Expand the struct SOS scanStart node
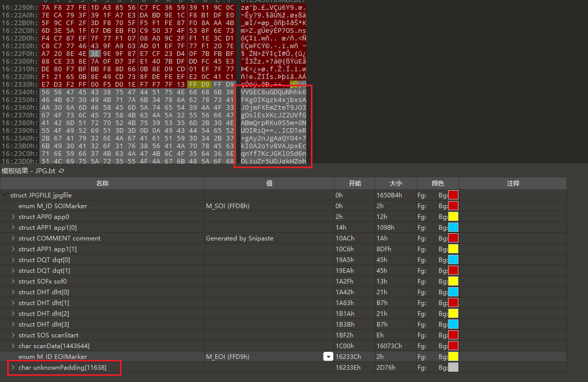Image resolution: width=588 pixels, height=382 pixels. point(13,335)
